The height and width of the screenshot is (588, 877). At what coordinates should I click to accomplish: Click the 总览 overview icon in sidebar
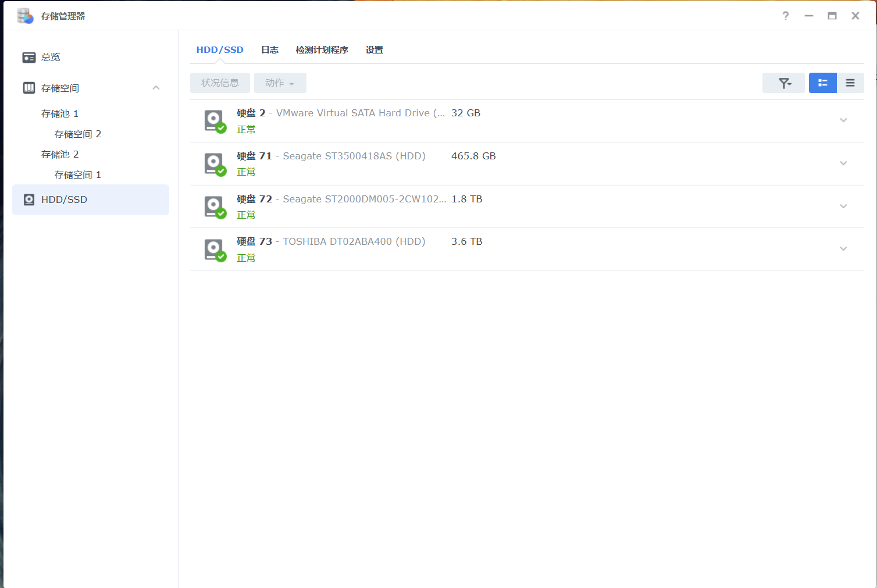click(29, 58)
